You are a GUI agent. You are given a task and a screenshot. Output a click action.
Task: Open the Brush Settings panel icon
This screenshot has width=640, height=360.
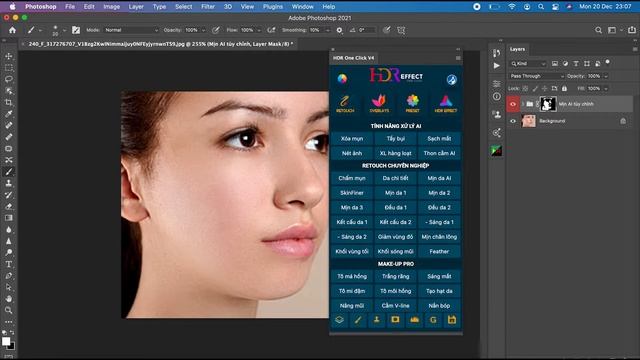tap(76, 30)
